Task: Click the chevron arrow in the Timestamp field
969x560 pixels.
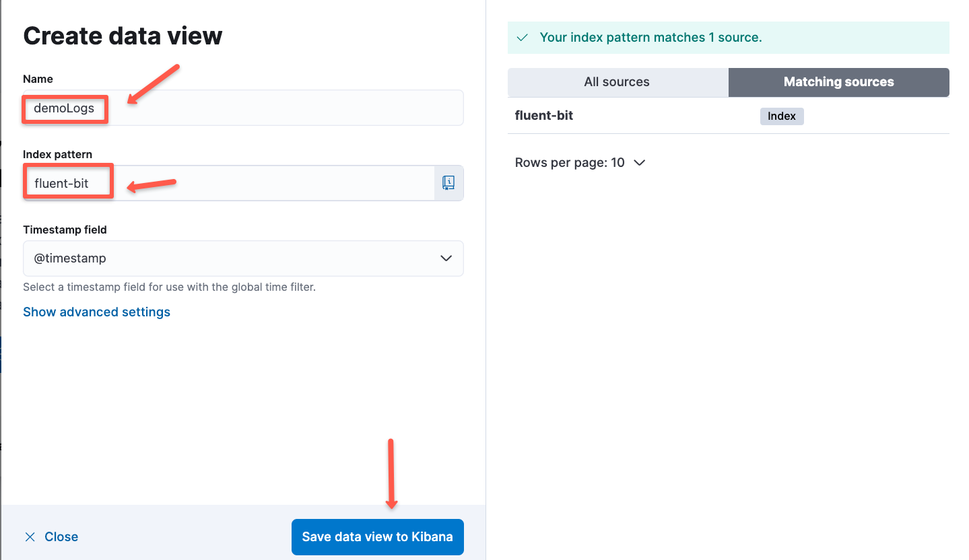Action: 445,258
